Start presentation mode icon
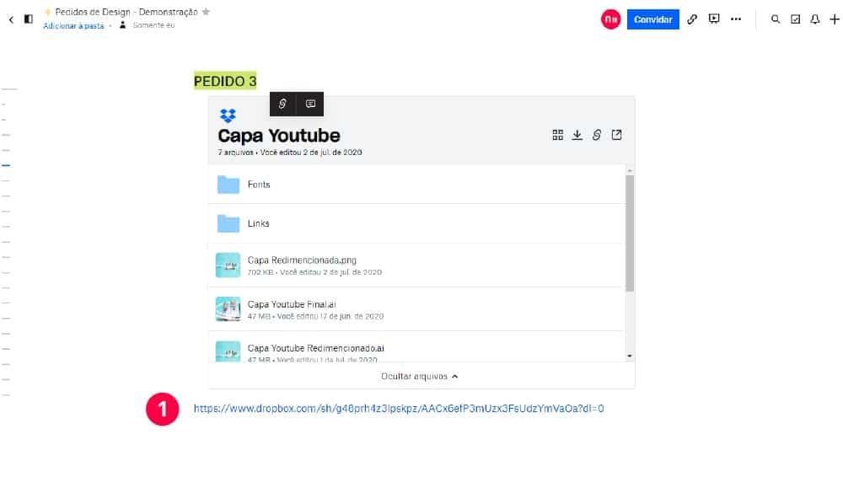Screen dimensions: 843x504 tap(714, 19)
